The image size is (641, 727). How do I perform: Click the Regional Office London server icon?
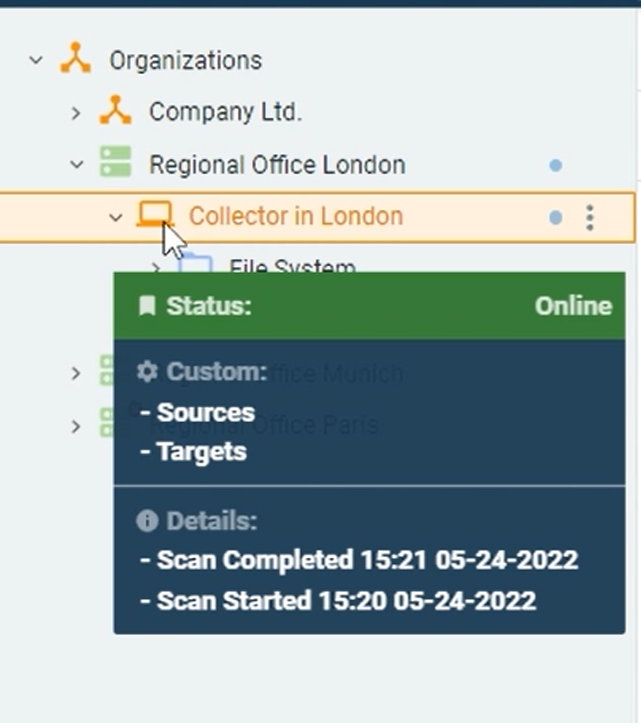tap(115, 164)
